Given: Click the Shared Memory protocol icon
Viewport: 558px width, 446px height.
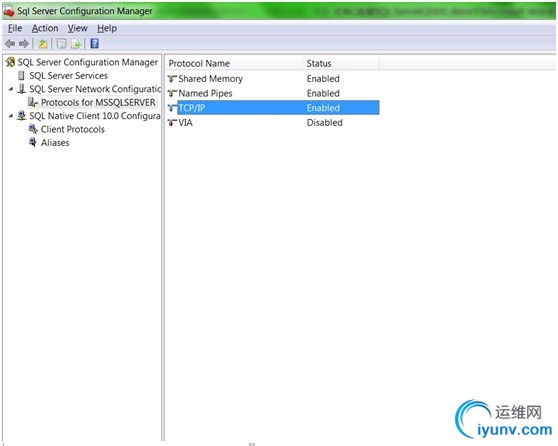Looking at the screenshot, I should (172, 79).
